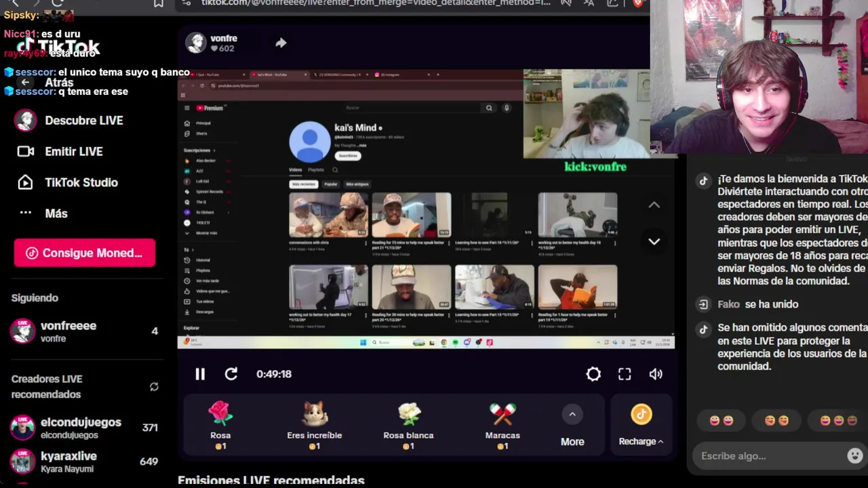Image resolution: width=868 pixels, height=488 pixels.
Task: Go to next live with down chevron
Action: (654, 241)
